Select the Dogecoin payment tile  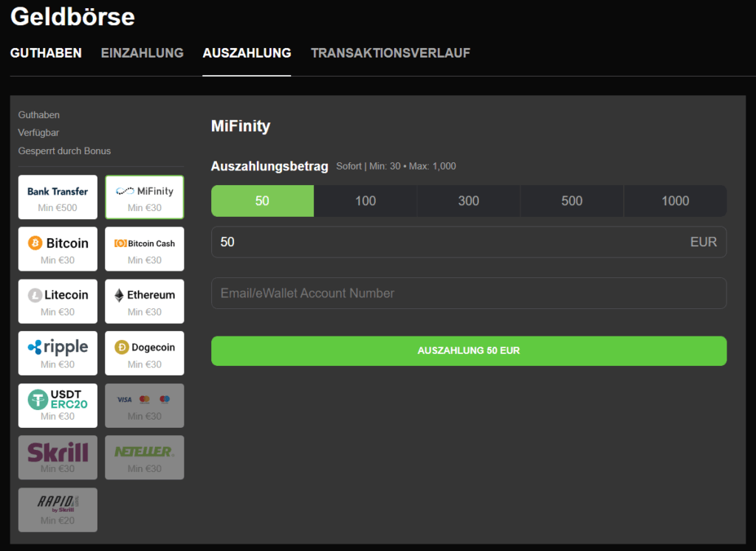point(145,353)
